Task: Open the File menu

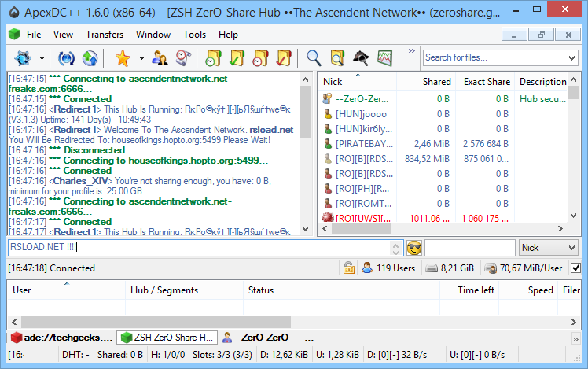Action: pos(34,35)
